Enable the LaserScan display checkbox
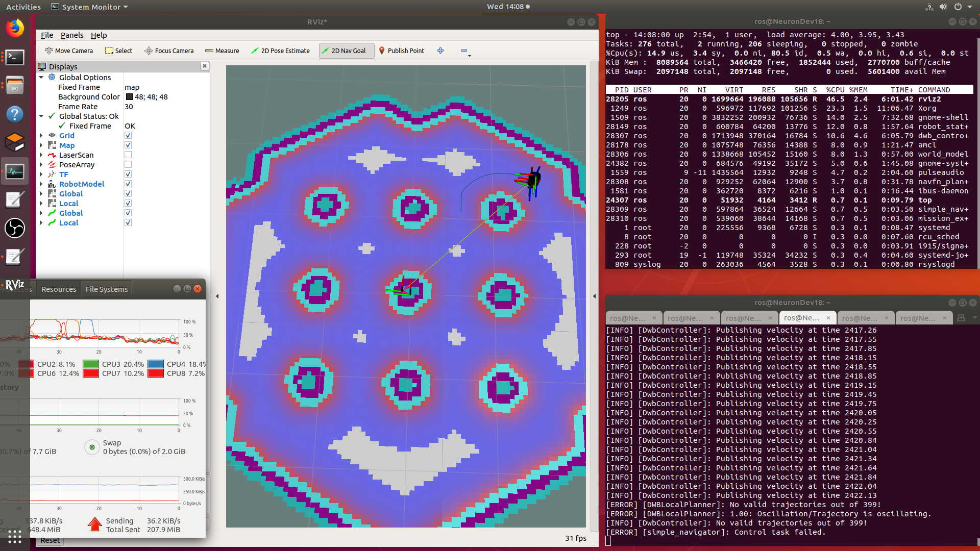The image size is (980, 551). point(128,155)
